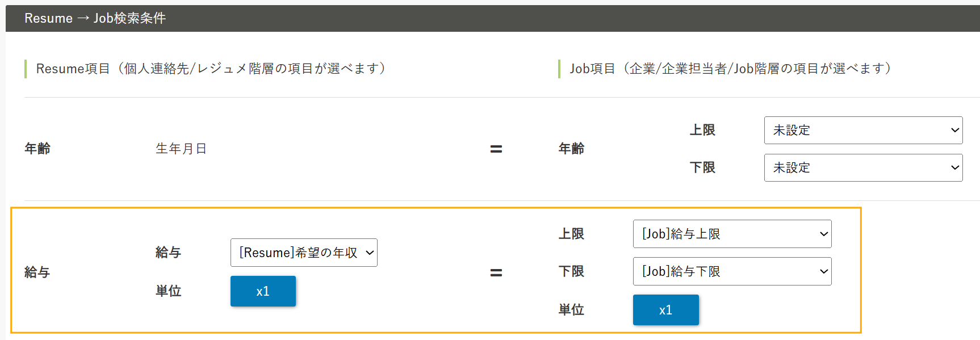Click the 給与 row label on the far left
The width and height of the screenshot is (980, 340).
(37, 272)
